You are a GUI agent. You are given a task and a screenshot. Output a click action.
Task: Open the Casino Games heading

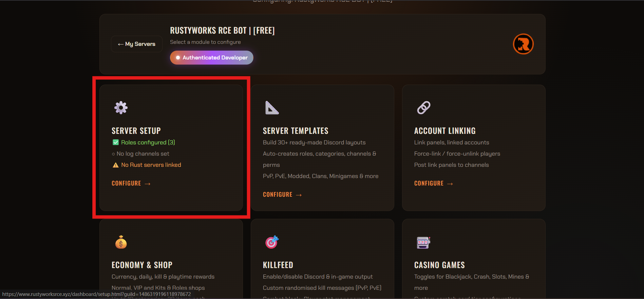tap(439, 265)
